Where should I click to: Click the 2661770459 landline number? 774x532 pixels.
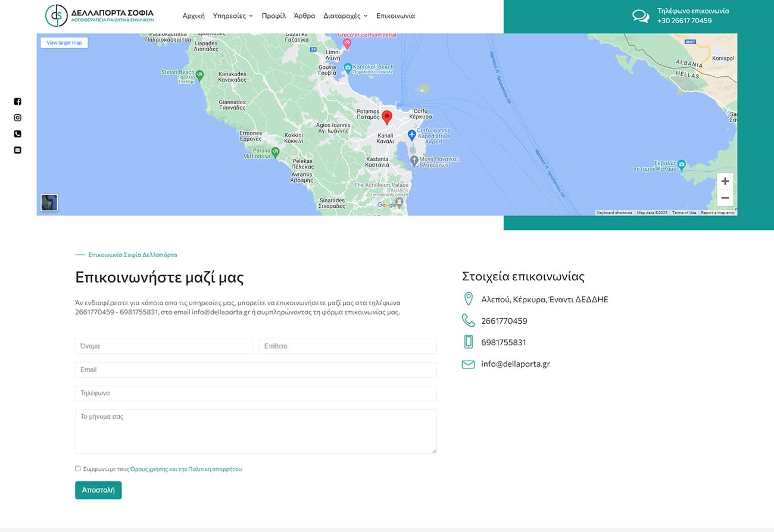click(504, 321)
